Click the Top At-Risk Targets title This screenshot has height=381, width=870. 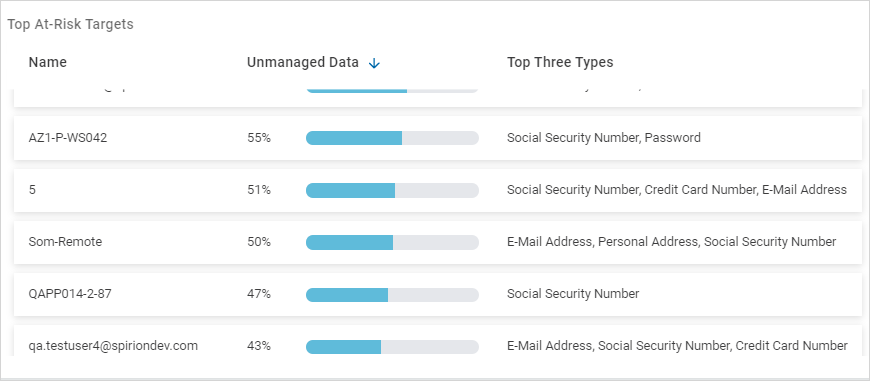(x=70, y=24)
